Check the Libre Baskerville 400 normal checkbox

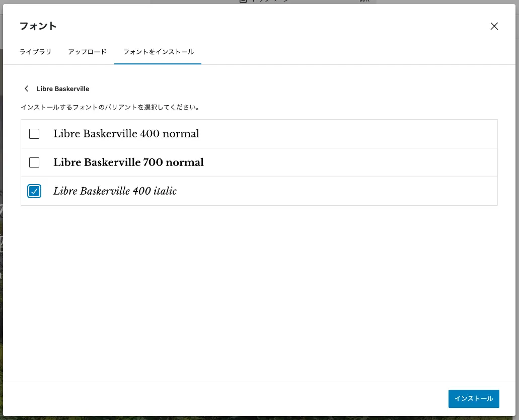tap(34, 134)
